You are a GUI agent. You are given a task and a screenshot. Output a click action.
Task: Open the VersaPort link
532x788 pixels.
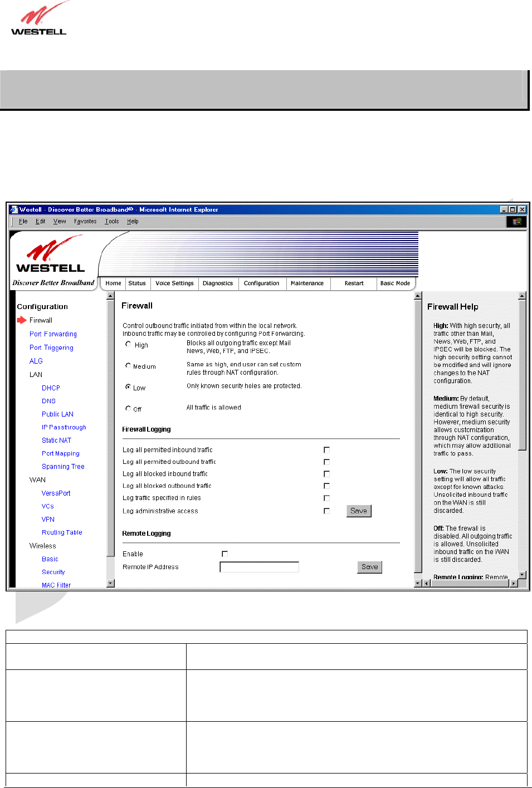[56, 493]
